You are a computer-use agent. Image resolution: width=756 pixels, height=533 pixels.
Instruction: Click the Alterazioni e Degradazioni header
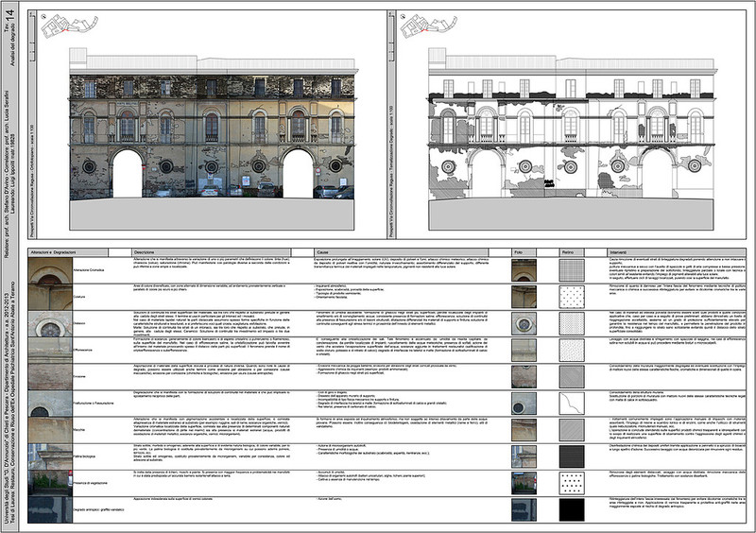coord(55,252)
